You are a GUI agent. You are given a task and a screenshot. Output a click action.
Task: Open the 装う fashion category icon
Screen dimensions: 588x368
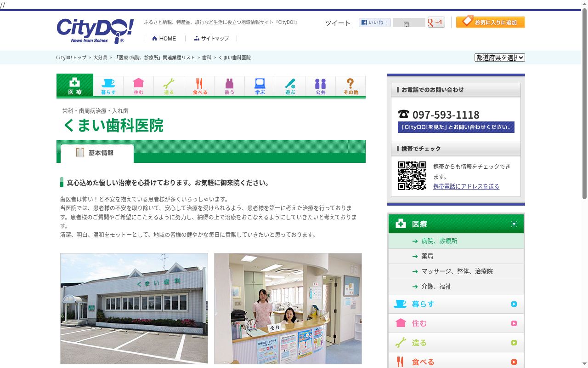click(x=230, y=86)
